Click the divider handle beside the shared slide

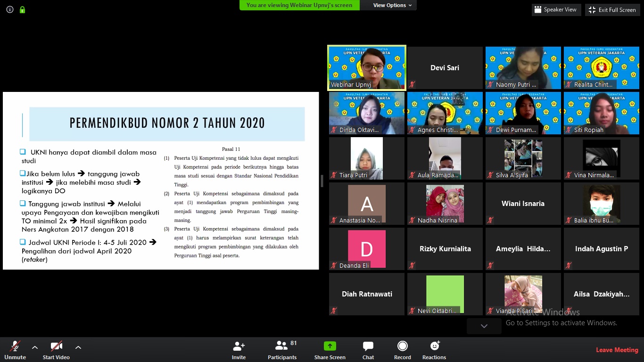click(x=322, y=181)
